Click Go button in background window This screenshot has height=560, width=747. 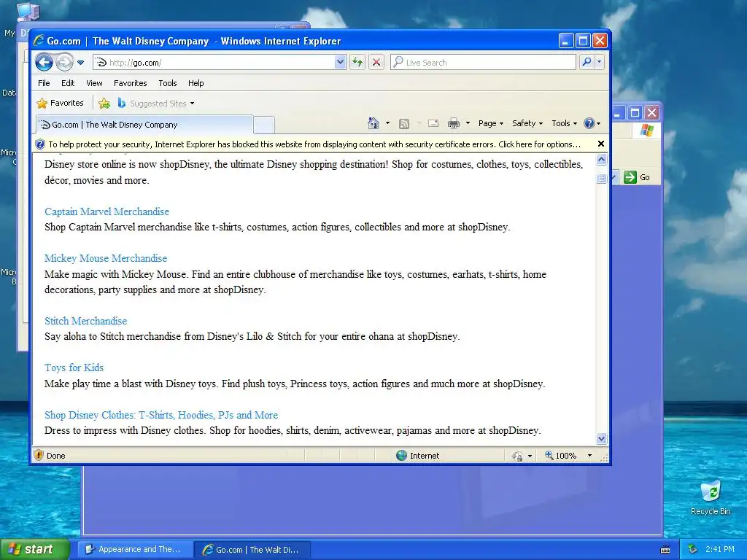point(637,177)
